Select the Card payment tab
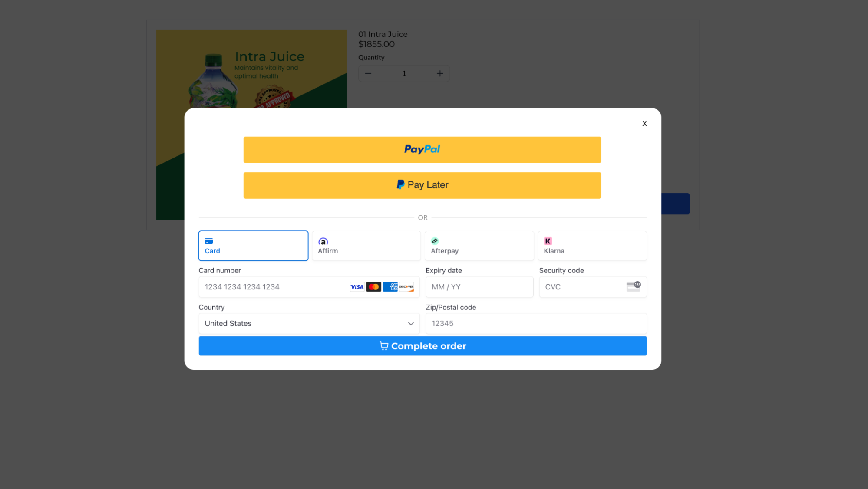The image size is (868, 489). click(x=253, y=246)
